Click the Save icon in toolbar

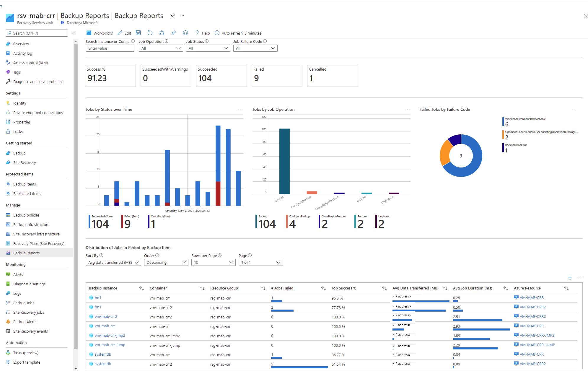(138, 33)
